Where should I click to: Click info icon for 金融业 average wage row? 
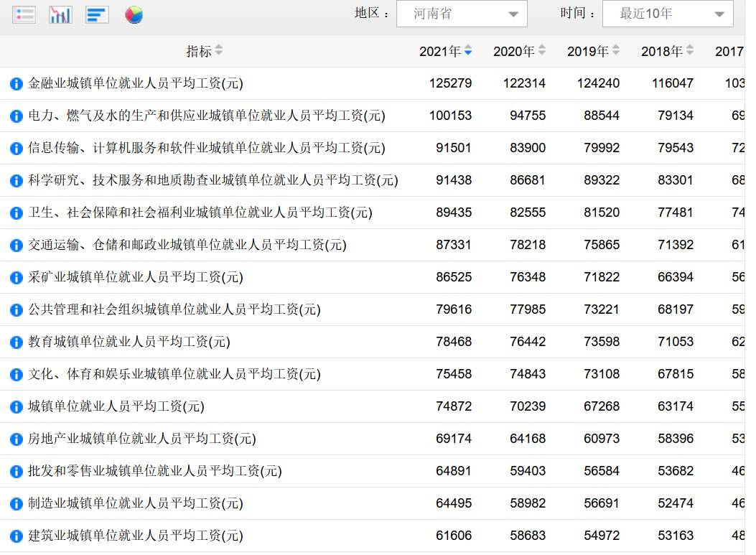[17, 84]
